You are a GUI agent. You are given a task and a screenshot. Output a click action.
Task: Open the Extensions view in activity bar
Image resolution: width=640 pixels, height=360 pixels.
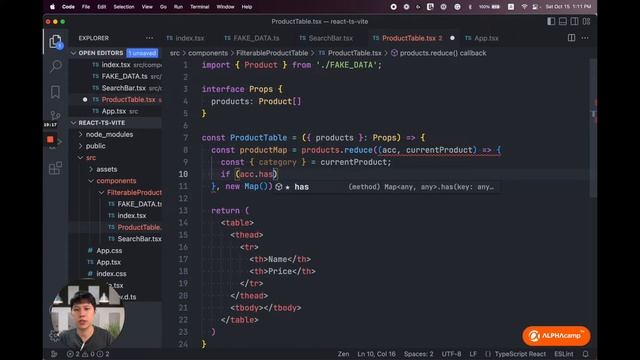click(55, 168)
